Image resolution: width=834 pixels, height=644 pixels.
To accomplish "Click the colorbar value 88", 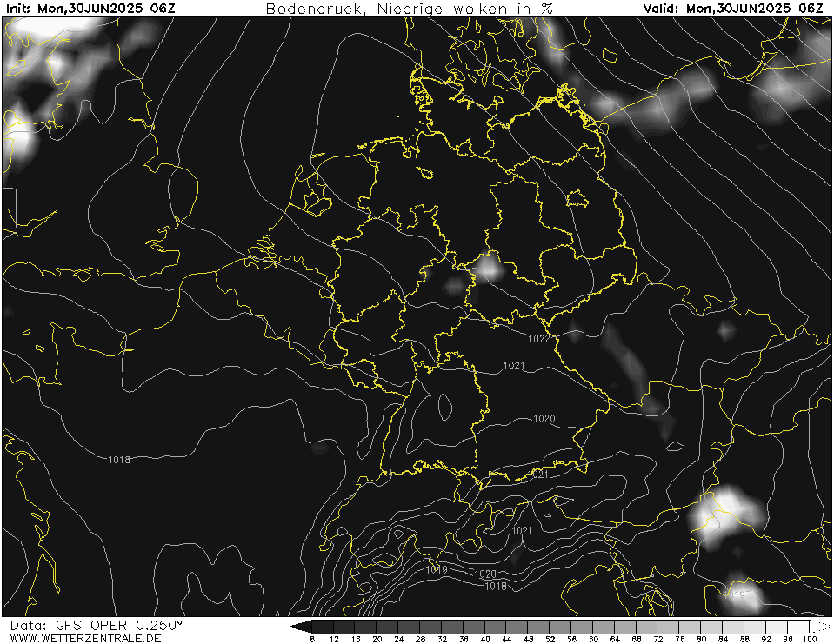I will [x=744, y=639].
